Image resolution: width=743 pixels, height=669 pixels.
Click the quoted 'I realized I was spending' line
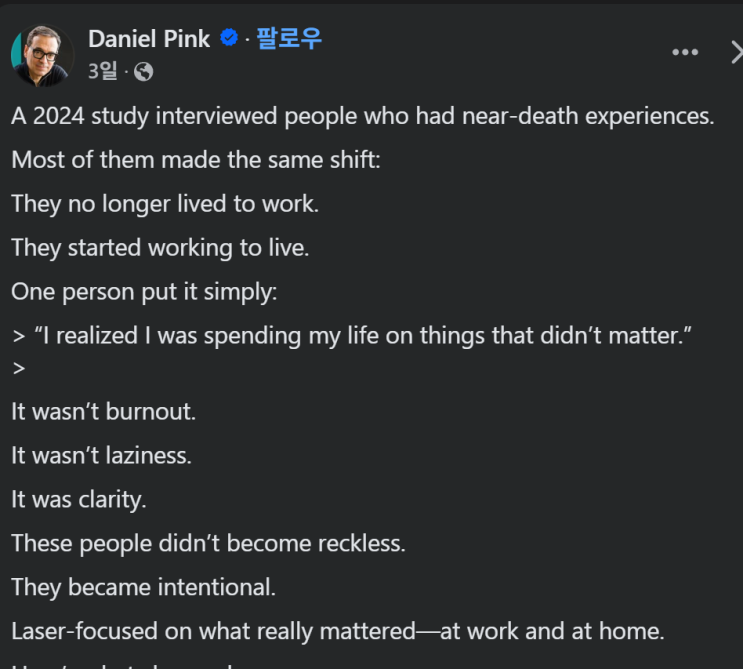(360, 336)
